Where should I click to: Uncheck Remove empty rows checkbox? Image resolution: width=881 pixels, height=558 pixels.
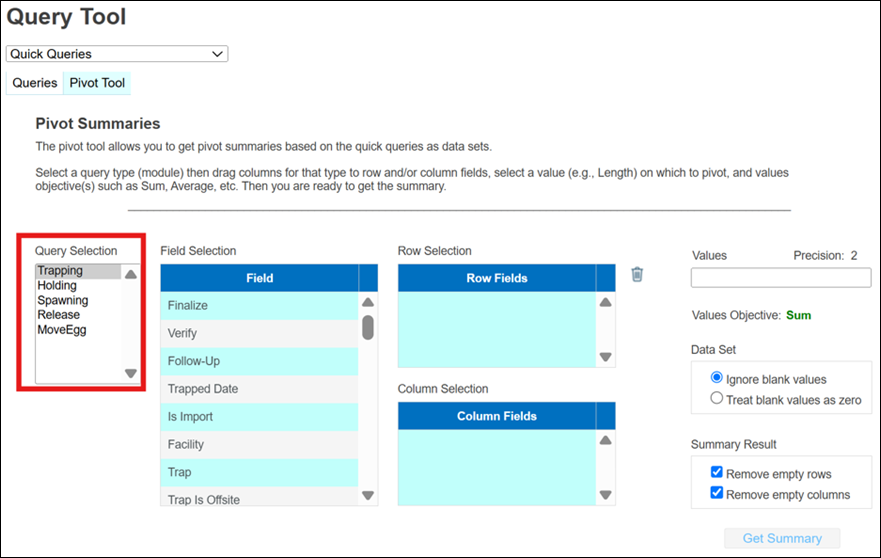tap(716, 474)
